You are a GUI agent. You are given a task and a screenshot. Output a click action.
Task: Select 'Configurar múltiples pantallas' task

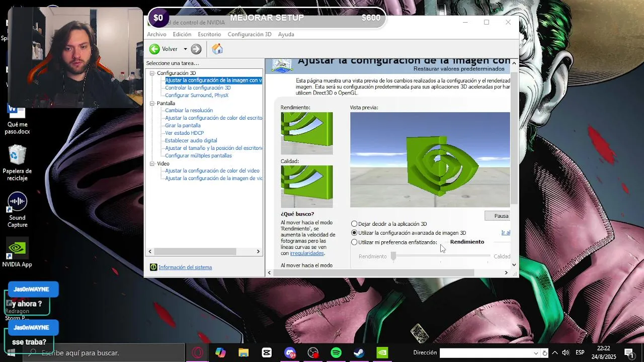coord(198,155)
